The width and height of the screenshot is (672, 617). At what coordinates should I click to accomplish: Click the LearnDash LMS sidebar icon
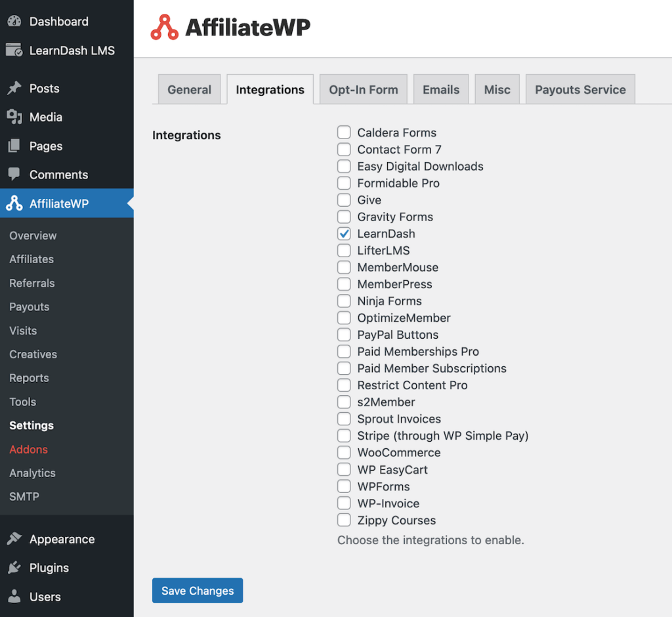(x=14, y=50)
